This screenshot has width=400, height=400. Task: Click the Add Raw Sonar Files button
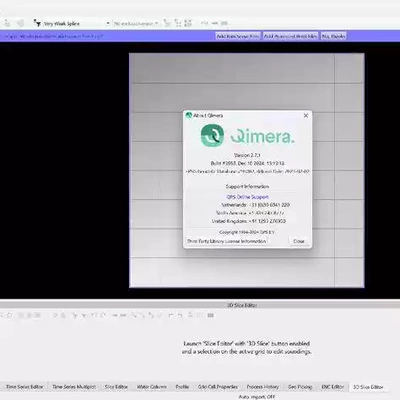tap(238, 36)
